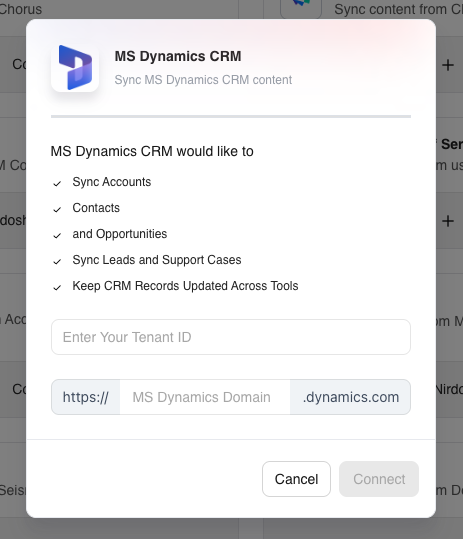Screen dimensions: 463x539
Task: Cancel the MS Dynamics CRM dialog
Action: tap(296, 479)
